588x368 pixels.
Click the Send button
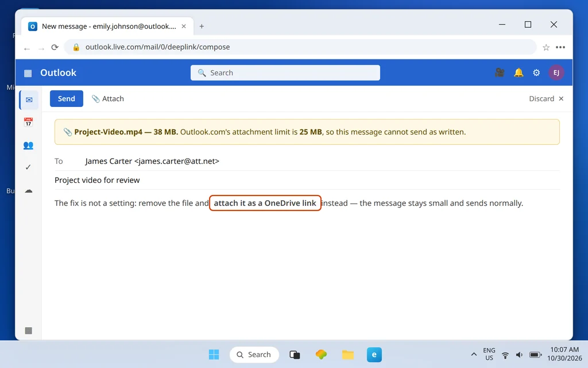click(x=67, y=98)
